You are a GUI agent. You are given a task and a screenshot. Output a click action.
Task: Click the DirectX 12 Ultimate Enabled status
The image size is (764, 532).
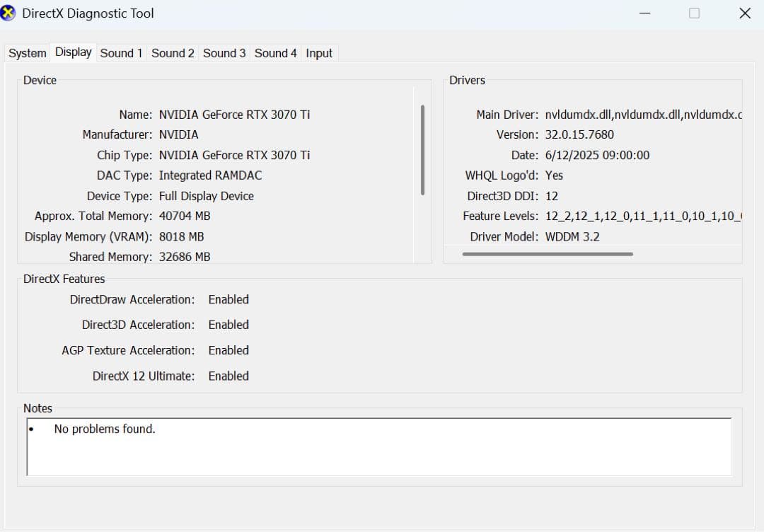pos(228,376)
